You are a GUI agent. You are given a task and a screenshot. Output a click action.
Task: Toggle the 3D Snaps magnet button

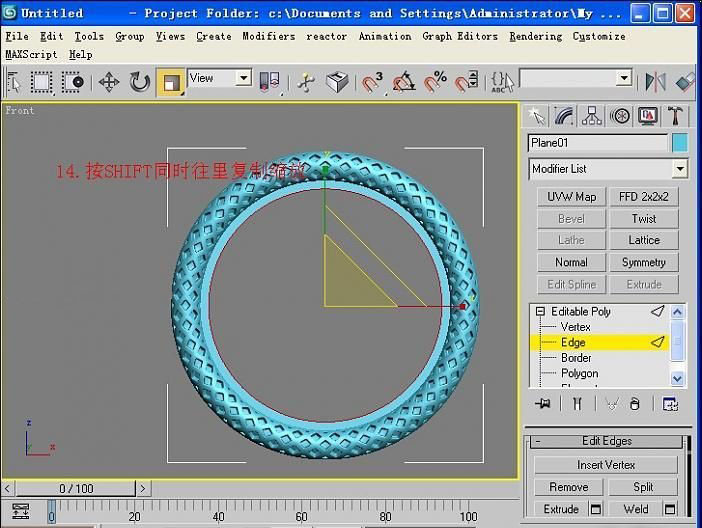click(x=373, y=82)
